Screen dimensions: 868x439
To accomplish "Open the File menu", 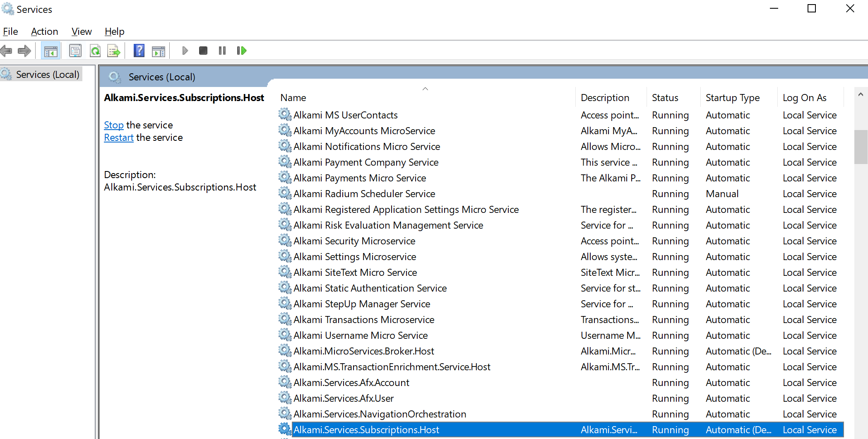I will [10, 31].
